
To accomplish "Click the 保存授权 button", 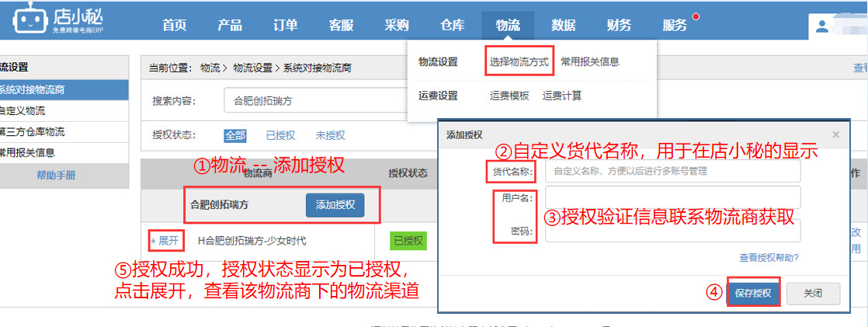I will pos(753,293).
